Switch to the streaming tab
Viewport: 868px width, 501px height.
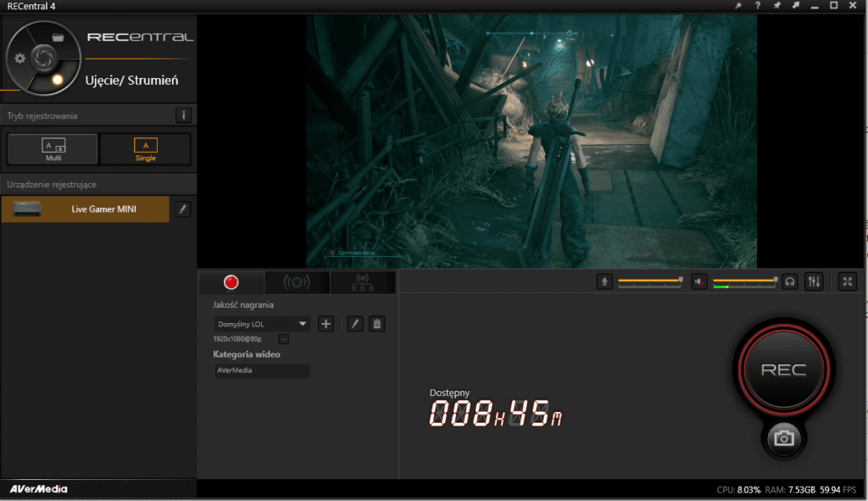[297, 282]
